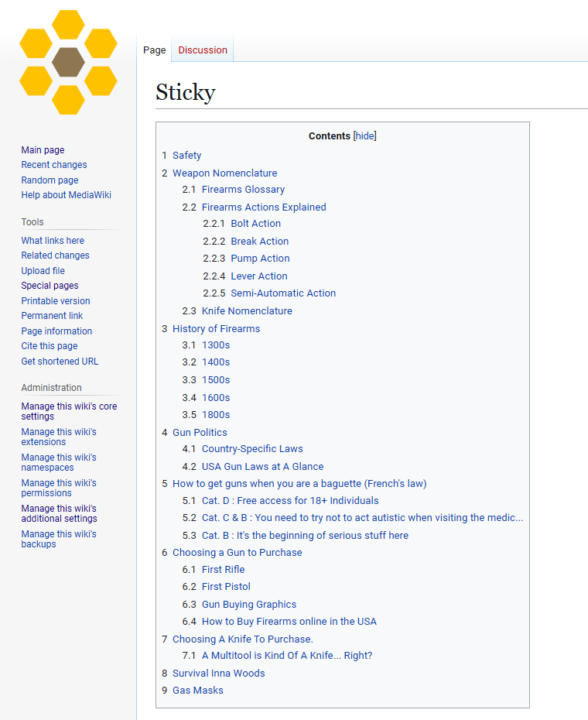588x720 pixels.
Task: Jump to Cat. C & B entry
Action: click(362, 518)
